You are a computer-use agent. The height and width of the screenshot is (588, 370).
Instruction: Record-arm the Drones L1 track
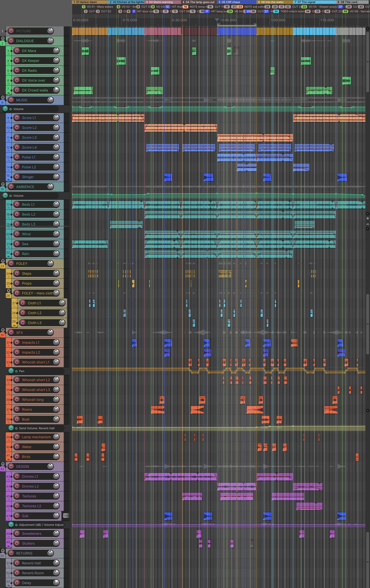point(17,476)
